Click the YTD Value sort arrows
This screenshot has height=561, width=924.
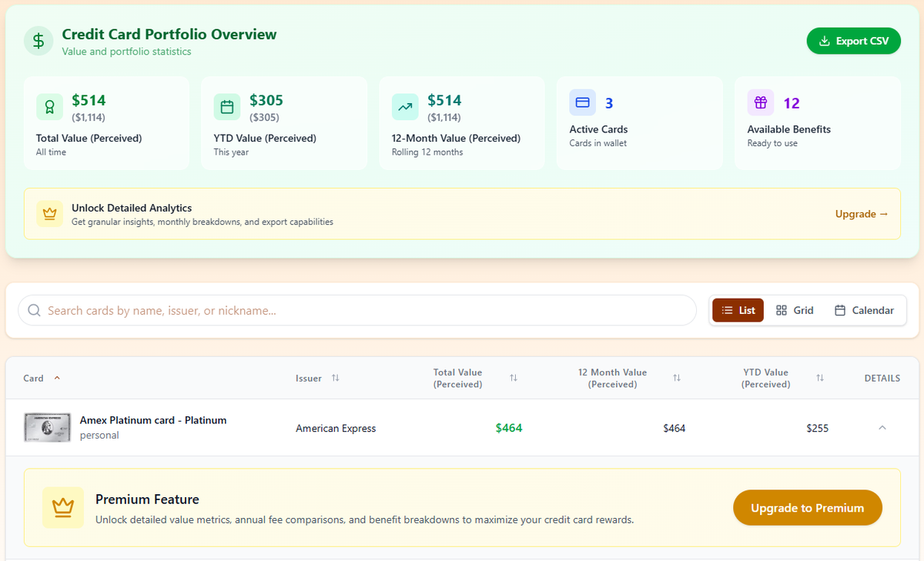pos(820,378)
